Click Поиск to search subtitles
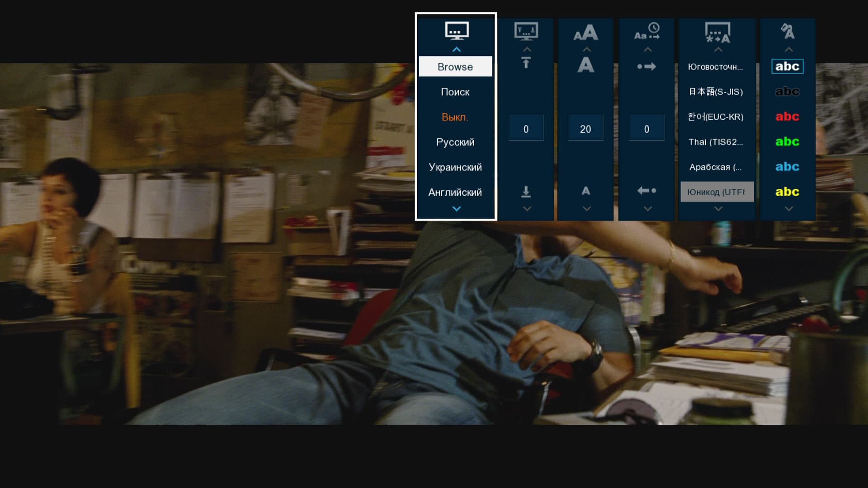868x488 pixels. coord(455,92)
